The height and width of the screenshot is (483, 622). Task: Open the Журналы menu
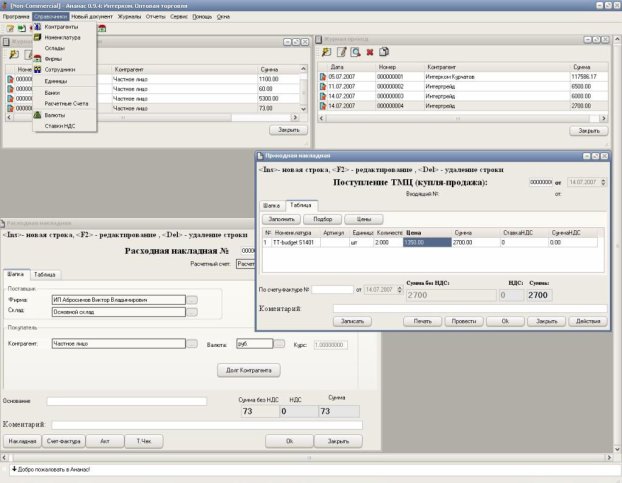pos(129,17)
